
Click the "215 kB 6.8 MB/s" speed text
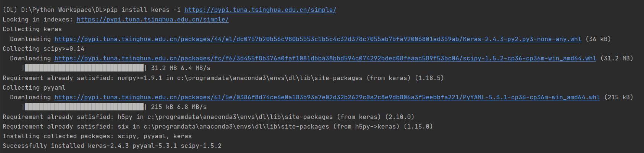tap(179, 107)
